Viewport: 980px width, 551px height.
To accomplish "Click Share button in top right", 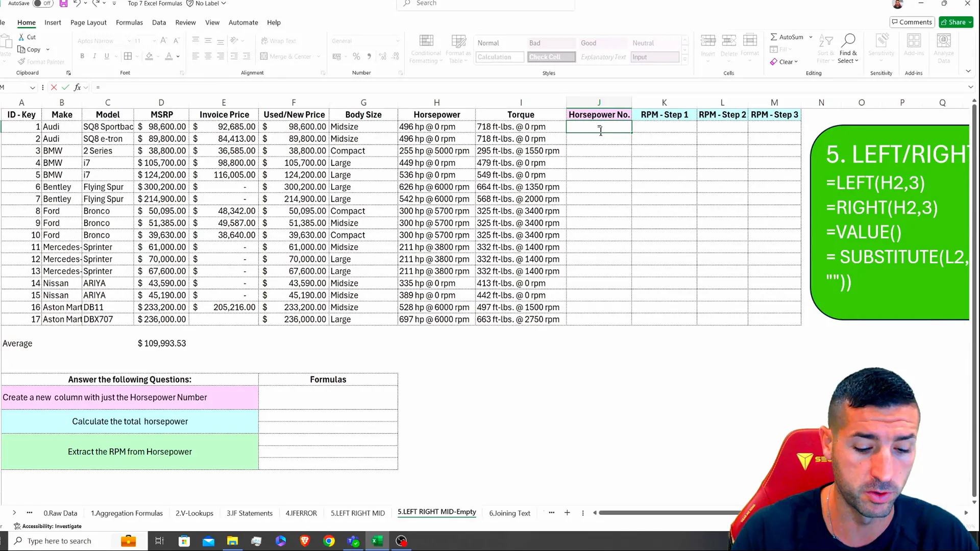I will pos(953,22).
